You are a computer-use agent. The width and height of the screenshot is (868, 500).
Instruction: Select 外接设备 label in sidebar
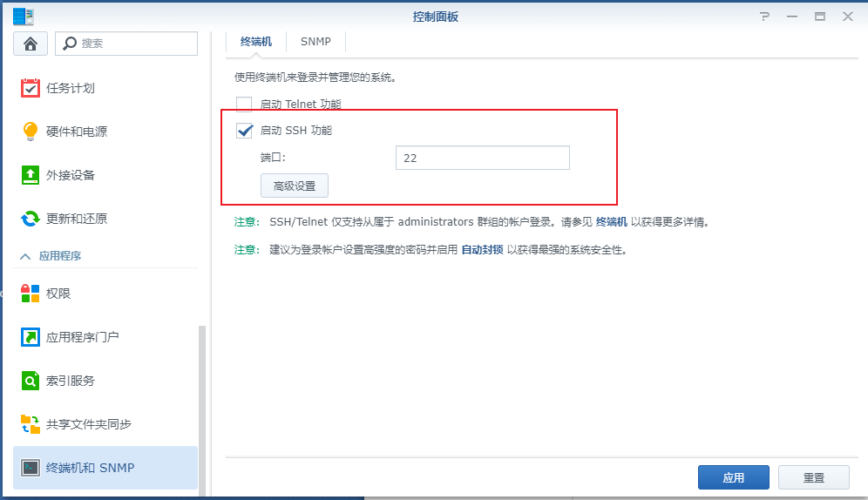pyautogui.click(x=71, y=175)
